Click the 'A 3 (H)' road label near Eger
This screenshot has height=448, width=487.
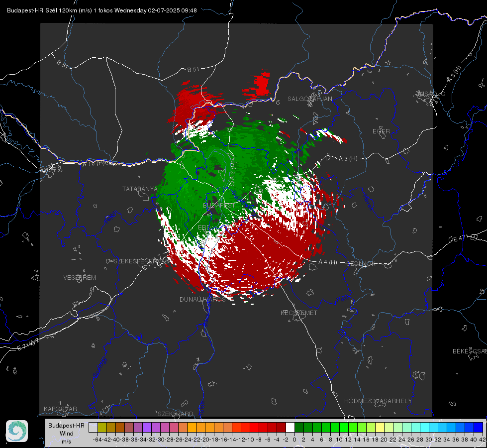coord(348,159)
